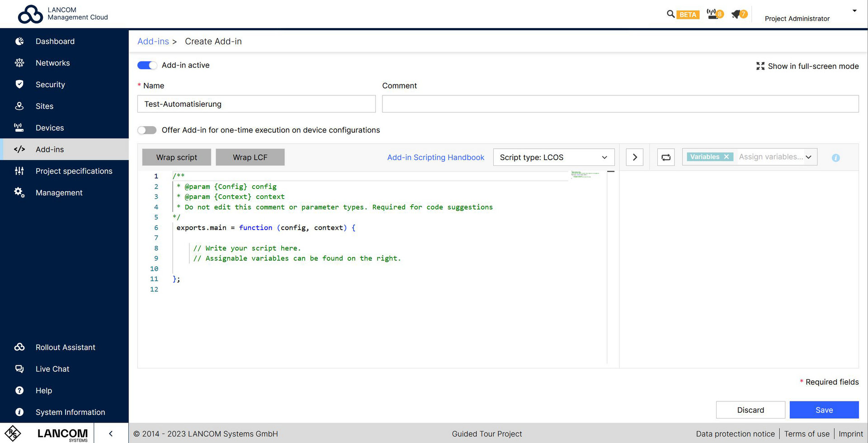Open the Script type: LCOS dropdown
The height and width of the screenshot is (443, 868).
click(x=553, y=157)
